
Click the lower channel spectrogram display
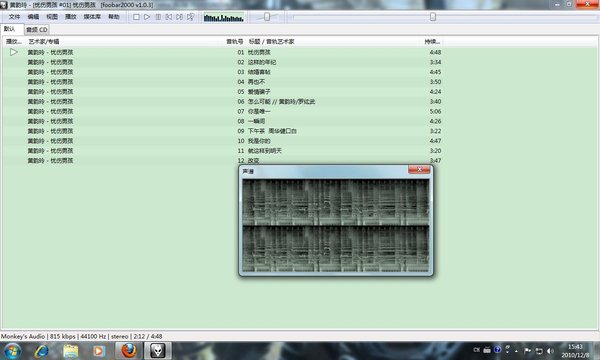(336, 249)
